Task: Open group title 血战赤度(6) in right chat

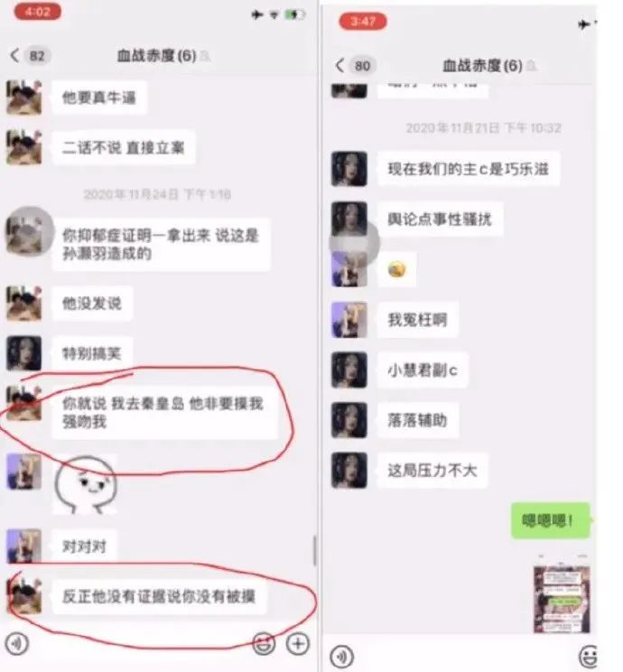Action: point(482,66)
